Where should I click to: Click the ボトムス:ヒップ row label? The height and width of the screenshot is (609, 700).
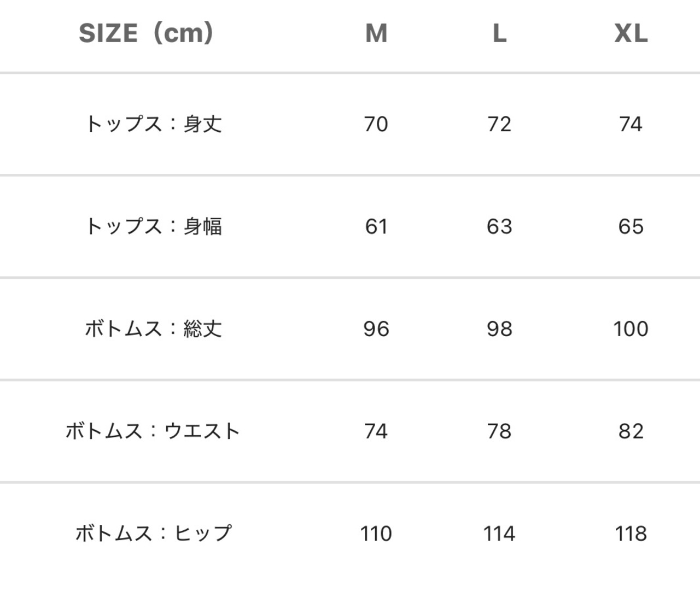pyautogui.click(x=153, y=534)
